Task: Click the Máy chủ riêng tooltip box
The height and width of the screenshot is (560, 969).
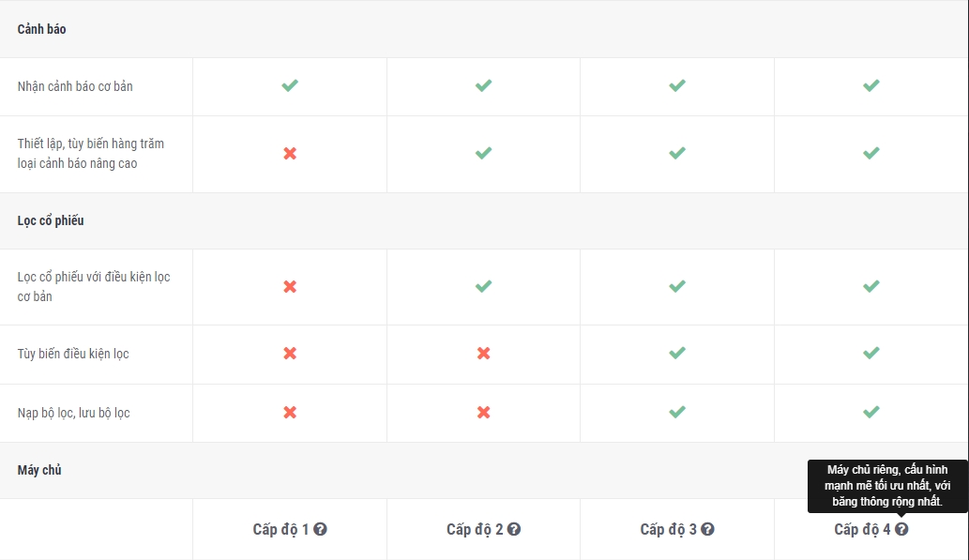Action: 887,486
